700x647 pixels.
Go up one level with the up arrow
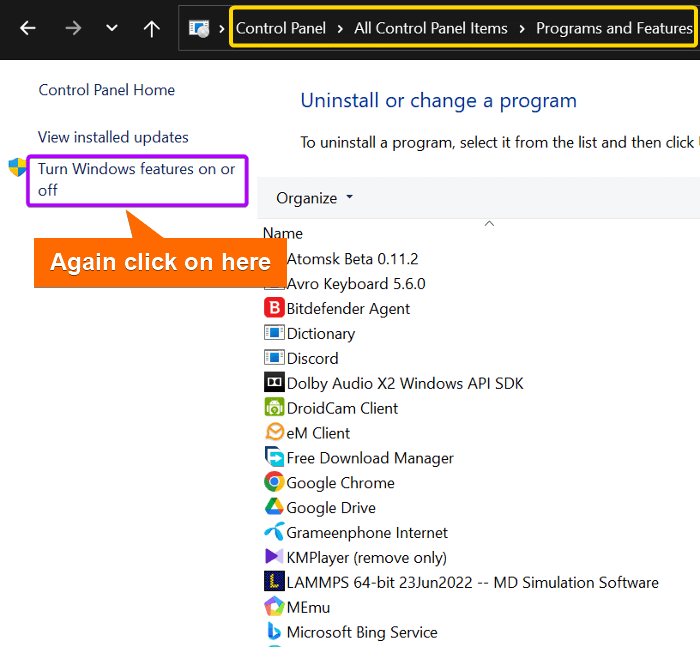tap(152, 29)
